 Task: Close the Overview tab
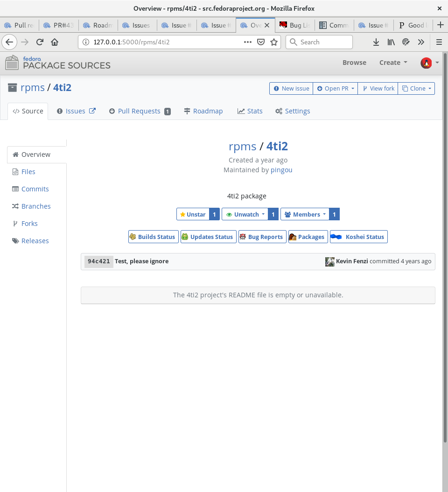pos(267,25)
